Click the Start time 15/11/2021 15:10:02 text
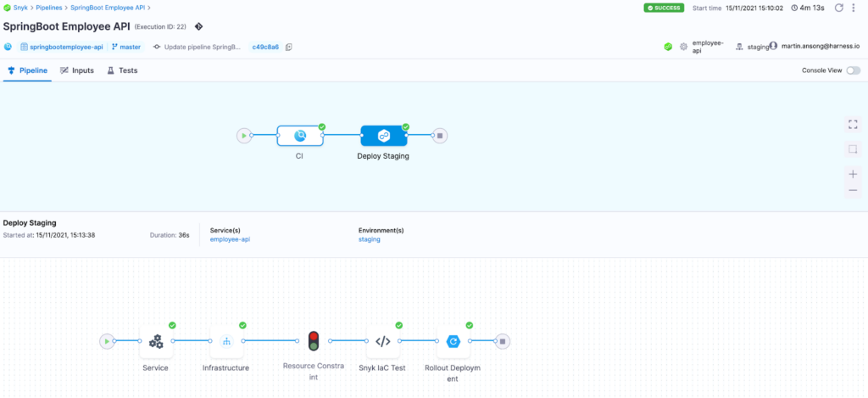 [738, 8]
